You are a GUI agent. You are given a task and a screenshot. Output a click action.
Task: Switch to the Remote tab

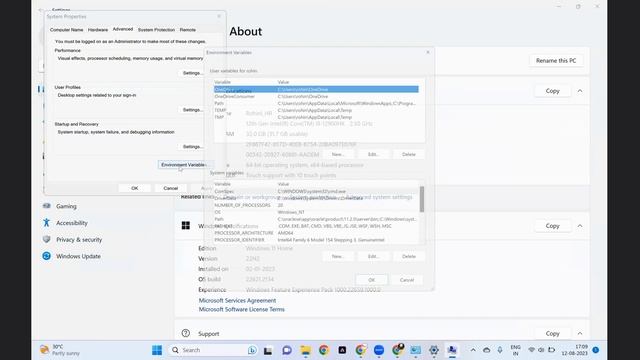[x=188, y=30]
